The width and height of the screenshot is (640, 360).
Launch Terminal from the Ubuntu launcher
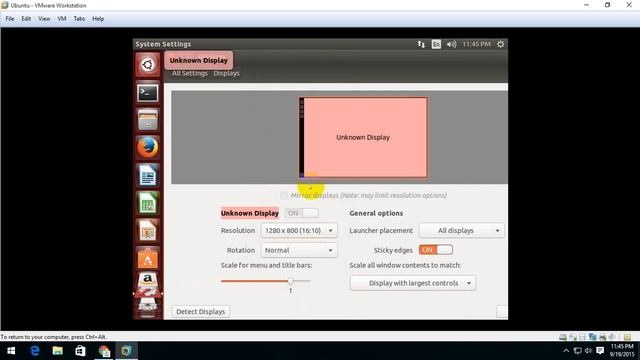[x=148, y=93]
